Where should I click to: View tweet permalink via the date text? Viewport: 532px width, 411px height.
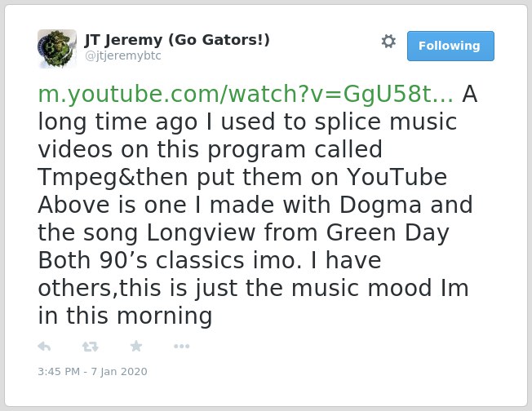92,372
